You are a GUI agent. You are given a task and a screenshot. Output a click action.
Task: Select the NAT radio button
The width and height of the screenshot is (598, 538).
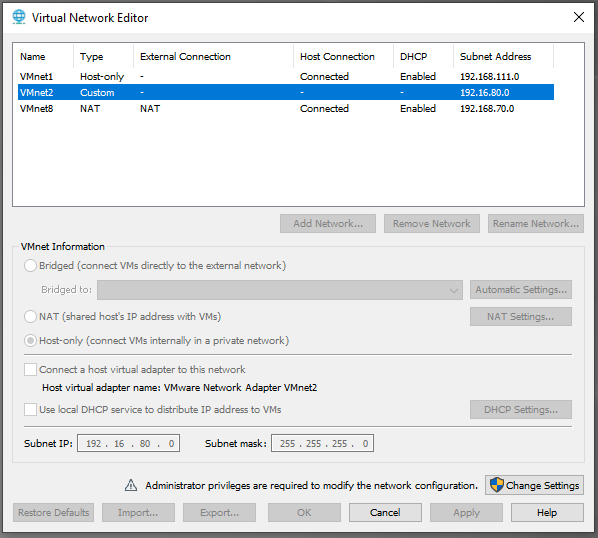coord(30,316)
